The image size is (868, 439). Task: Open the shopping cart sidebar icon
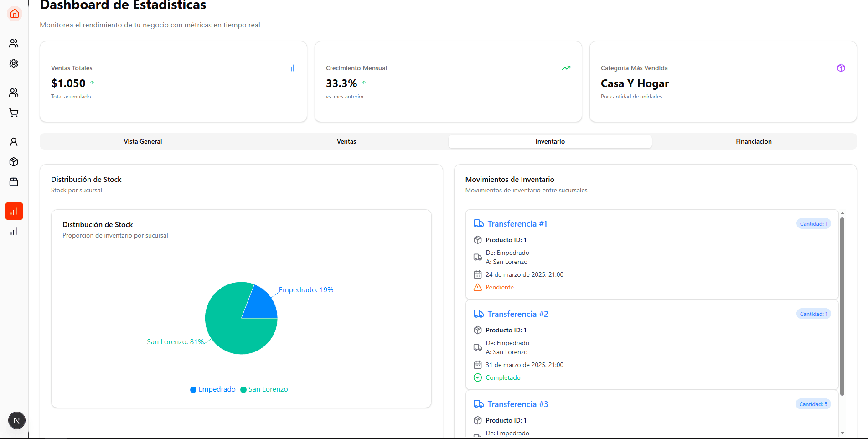coord(14,113)
